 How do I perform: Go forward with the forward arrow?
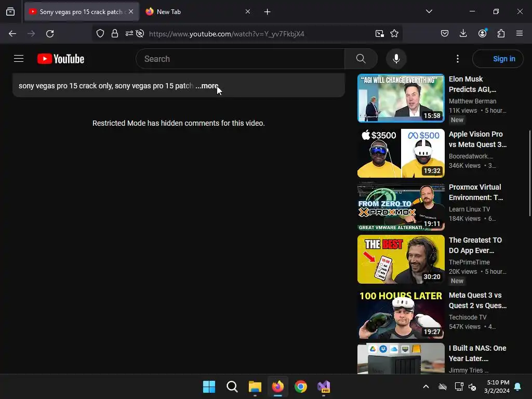[x=31, y=34]
